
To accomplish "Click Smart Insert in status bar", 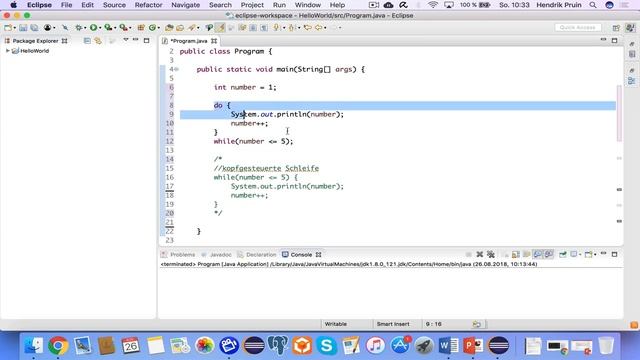I will pos(393,324).
